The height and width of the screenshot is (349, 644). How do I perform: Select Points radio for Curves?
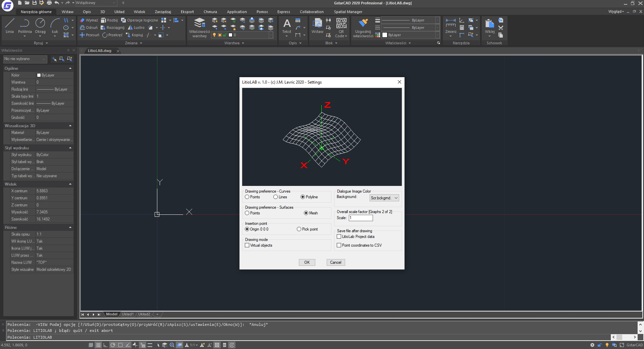pyautogui.click(x=253, y=197)
